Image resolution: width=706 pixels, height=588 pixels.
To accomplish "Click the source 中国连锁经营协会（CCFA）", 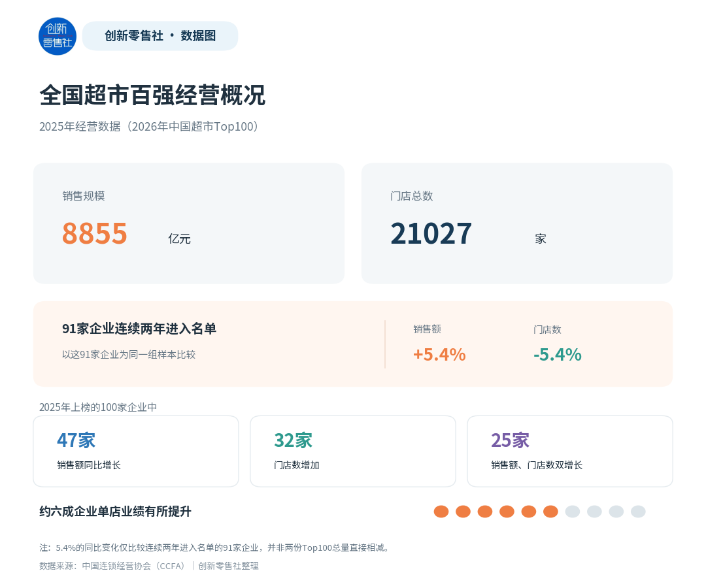I will coord(135,566).
